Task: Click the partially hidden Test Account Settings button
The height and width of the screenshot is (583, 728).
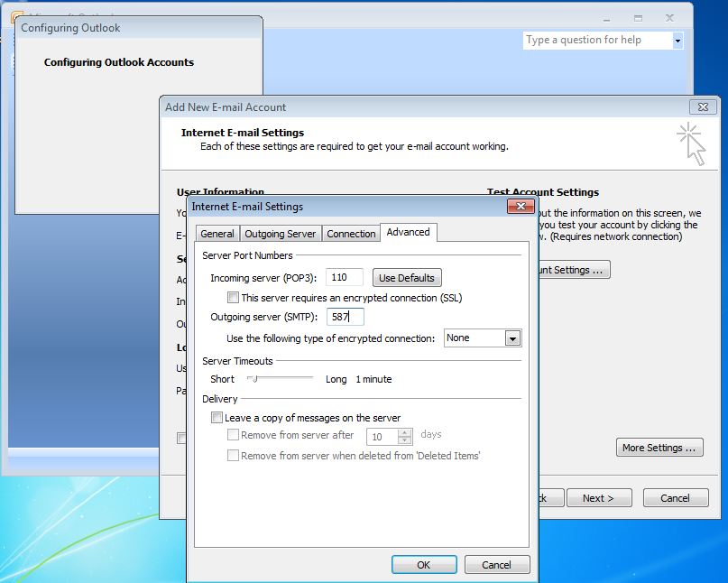Action: 574,270
